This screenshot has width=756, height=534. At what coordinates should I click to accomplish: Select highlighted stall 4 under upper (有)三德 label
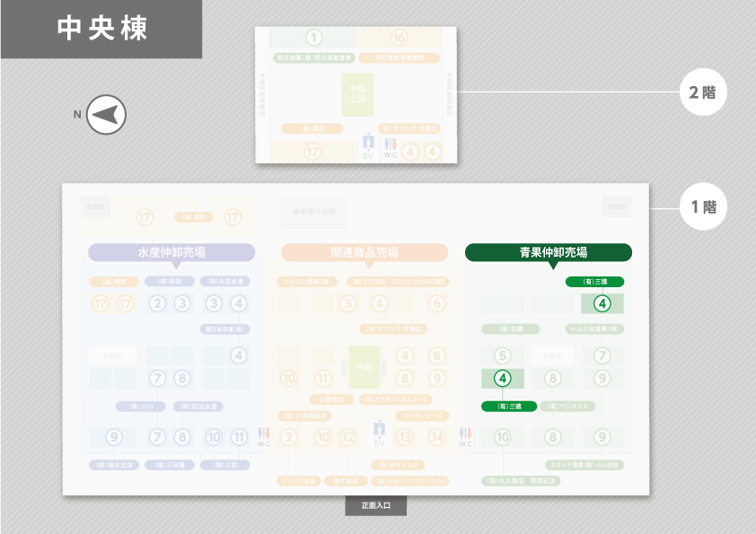[x=602, y=303]
